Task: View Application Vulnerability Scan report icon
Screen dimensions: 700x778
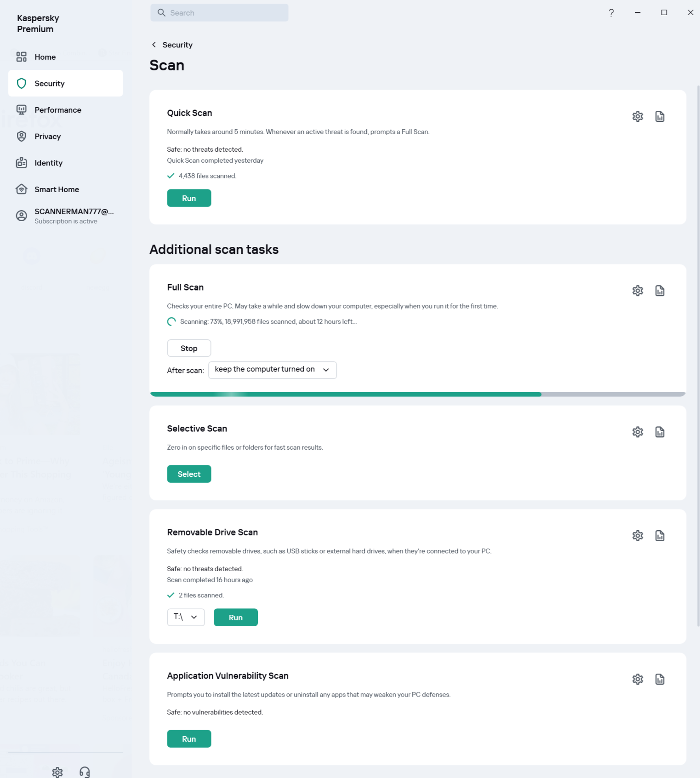Action: point(660,679)
